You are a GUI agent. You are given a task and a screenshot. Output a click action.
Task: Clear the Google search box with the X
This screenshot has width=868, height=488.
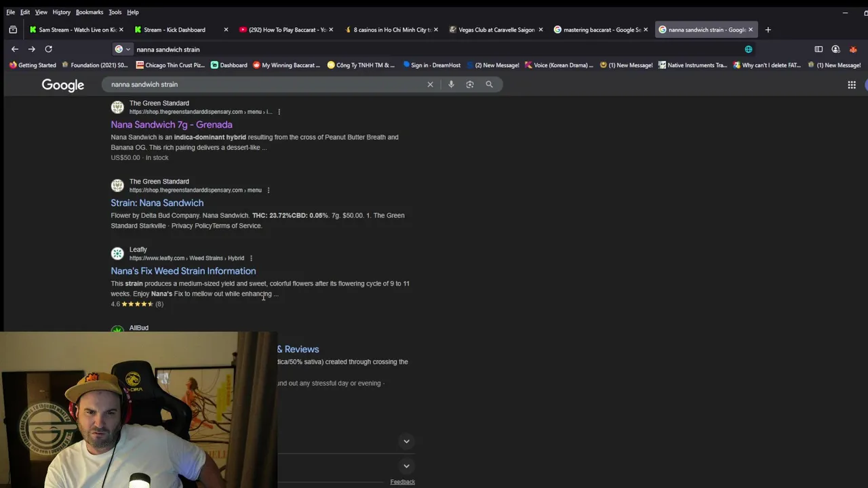[430, 84]
